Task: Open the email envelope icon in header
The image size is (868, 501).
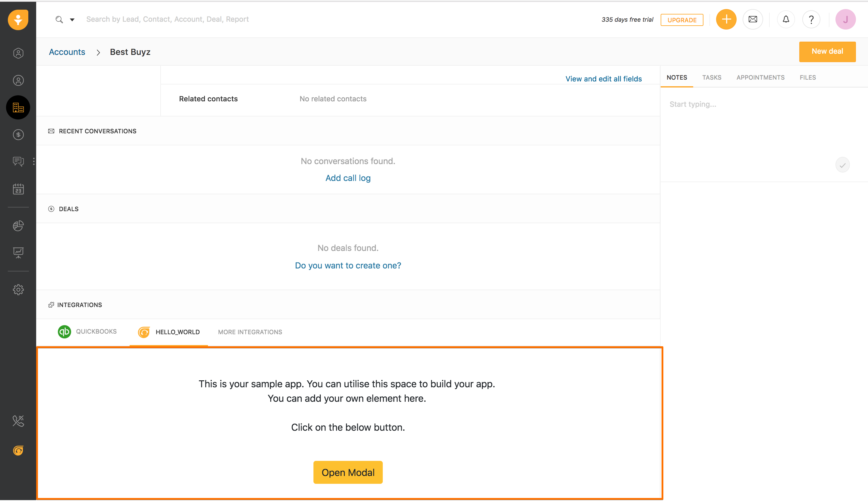Action: pos(753,19)
